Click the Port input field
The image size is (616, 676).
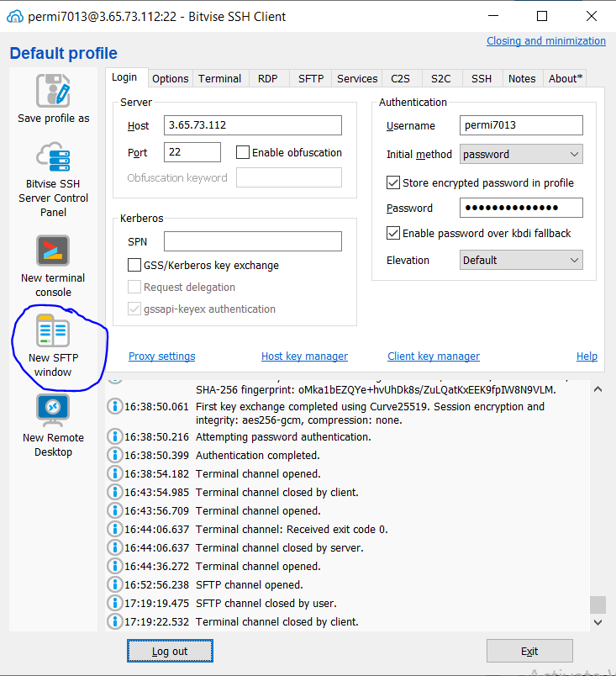tap(192, 151)
